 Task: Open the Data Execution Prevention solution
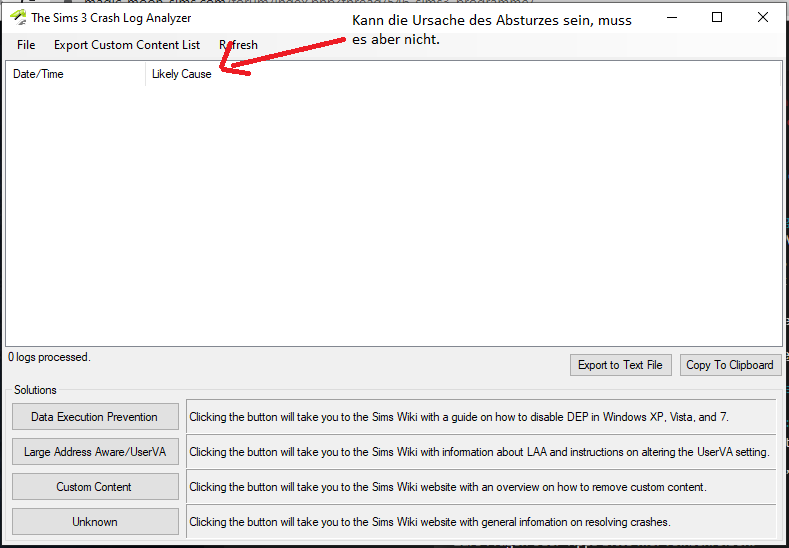(95, 417)
